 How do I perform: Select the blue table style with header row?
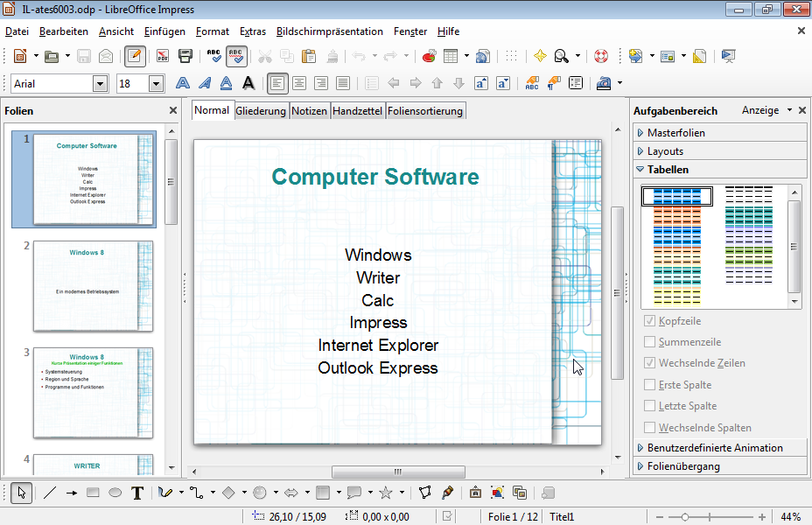tap(676, 196)
